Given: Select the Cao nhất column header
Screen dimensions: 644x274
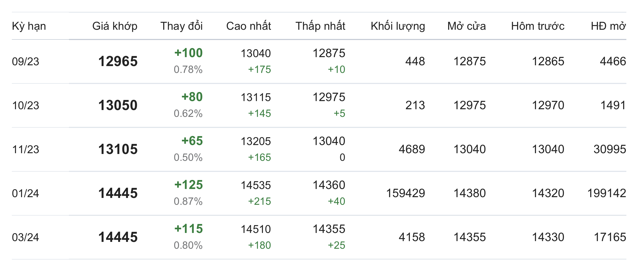Looking at the screenshot, I should pos(249,26).
